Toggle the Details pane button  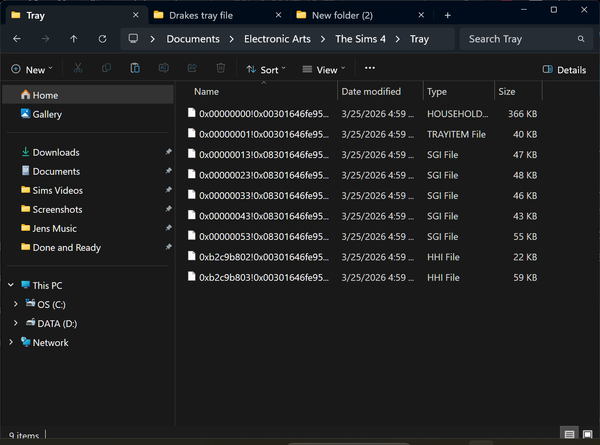click(564, 70)
